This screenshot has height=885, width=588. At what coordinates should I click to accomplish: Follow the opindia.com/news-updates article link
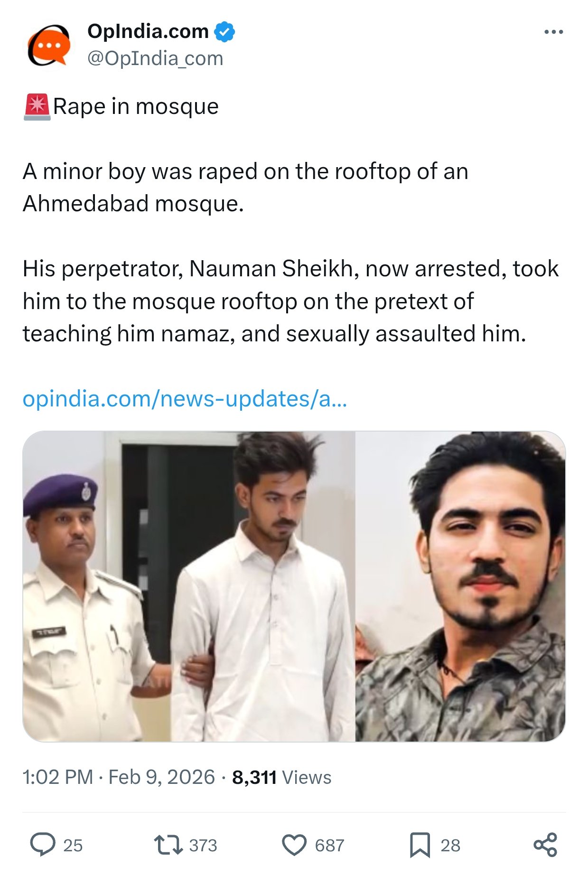point(185,399)
